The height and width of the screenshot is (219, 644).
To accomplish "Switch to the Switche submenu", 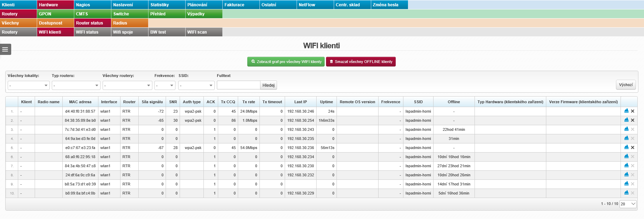I will pyautogui.click(x=130, y=14).
